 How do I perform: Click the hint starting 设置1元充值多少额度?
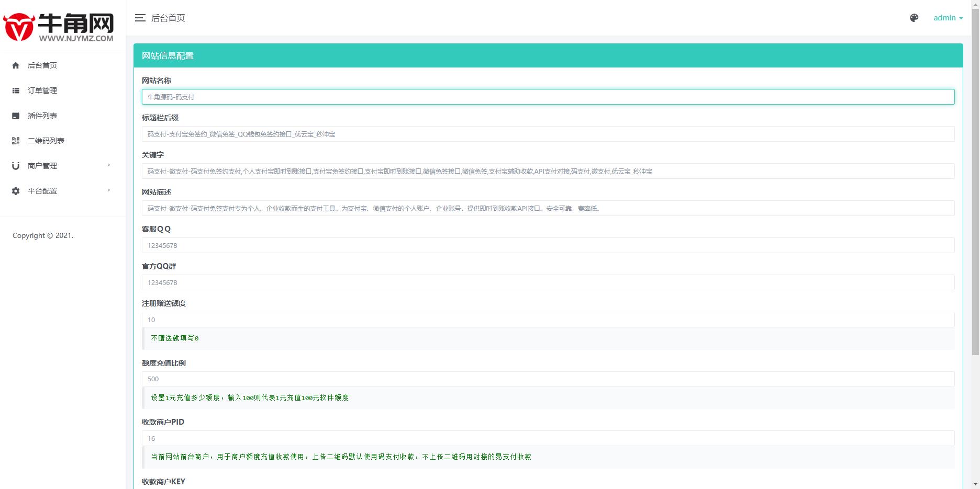coord(250,397)
